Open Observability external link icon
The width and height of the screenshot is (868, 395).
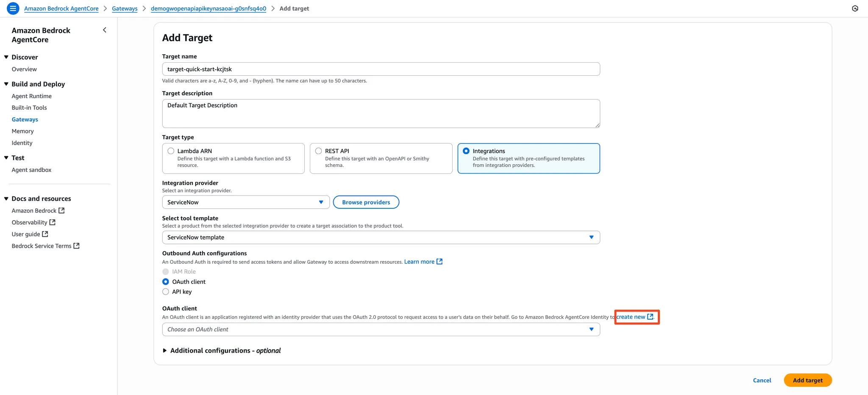point(53,222)
